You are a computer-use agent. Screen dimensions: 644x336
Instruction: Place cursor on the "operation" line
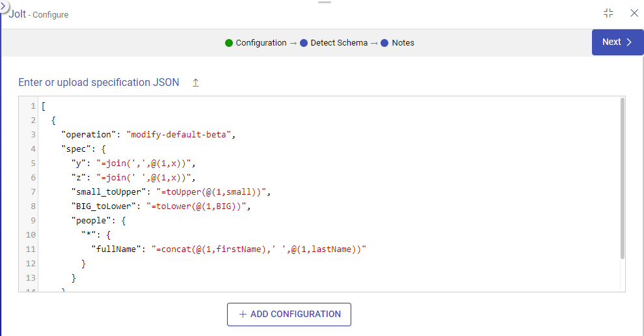tap(147, 134)
